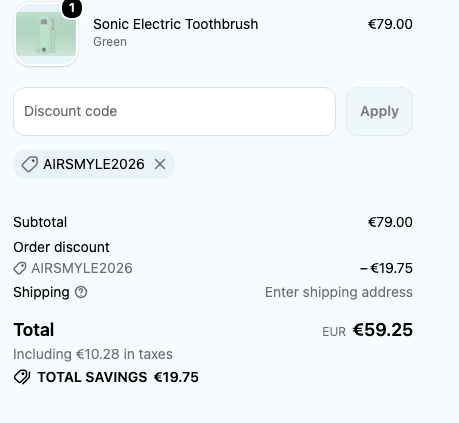Image resolution: width=459 pixels, height=423 pixels.
Task: Click the Including €10.28 in taxes note
Action: click(x=93, y=354)
